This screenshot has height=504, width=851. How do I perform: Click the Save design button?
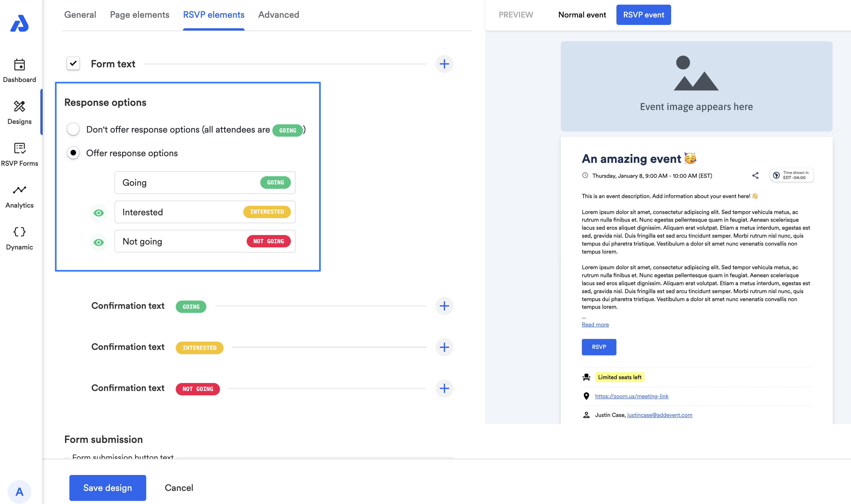pyautogui.click(x=107, y=488)
